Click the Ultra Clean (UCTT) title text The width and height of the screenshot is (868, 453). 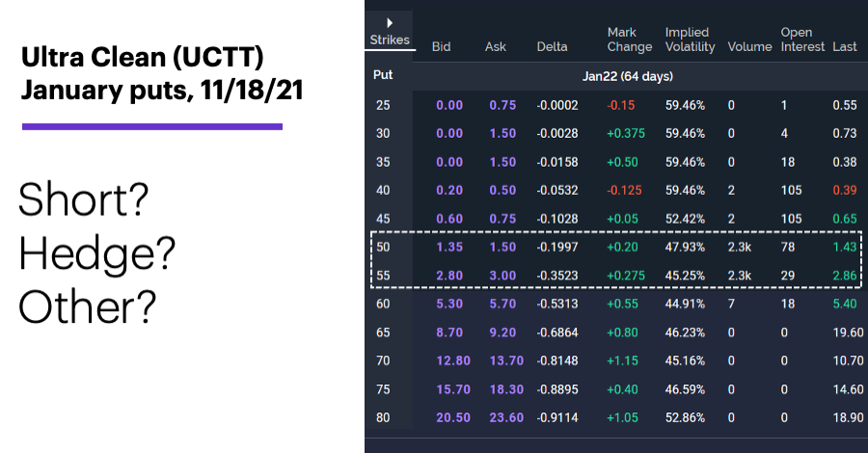[x=143, y=57]
